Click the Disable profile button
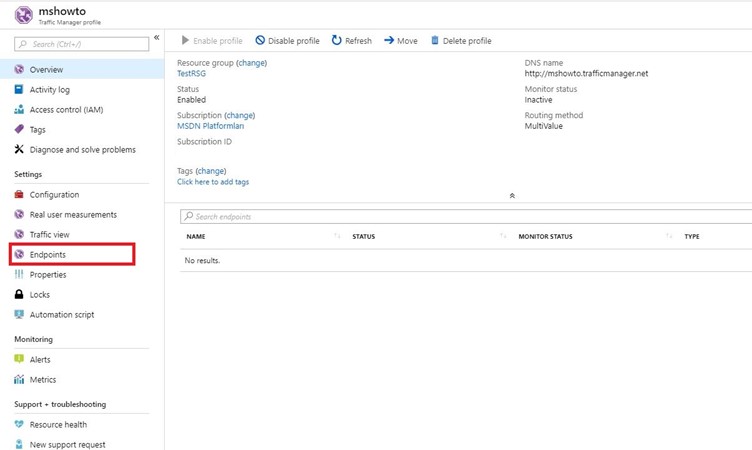Image resolution: width=752 pixels, height=450 pixels. pyautogui.click(x=287, y=41)
